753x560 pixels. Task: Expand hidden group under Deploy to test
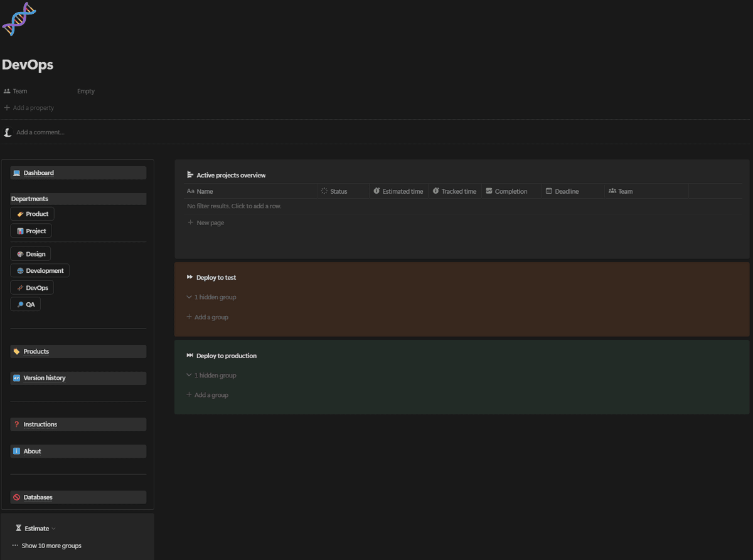click(215, 297)
